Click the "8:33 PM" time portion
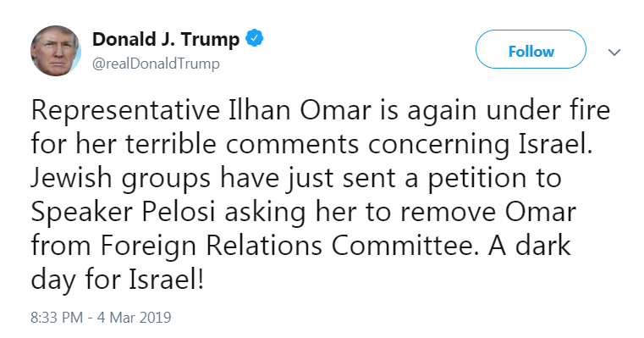The image size is (644, 338). click(x=57, y=318)
